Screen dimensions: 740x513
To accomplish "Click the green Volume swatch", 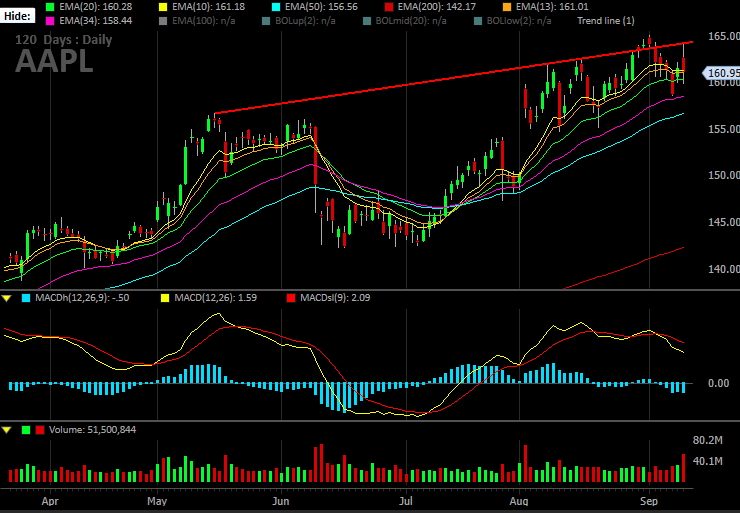I will pos(26,430).
